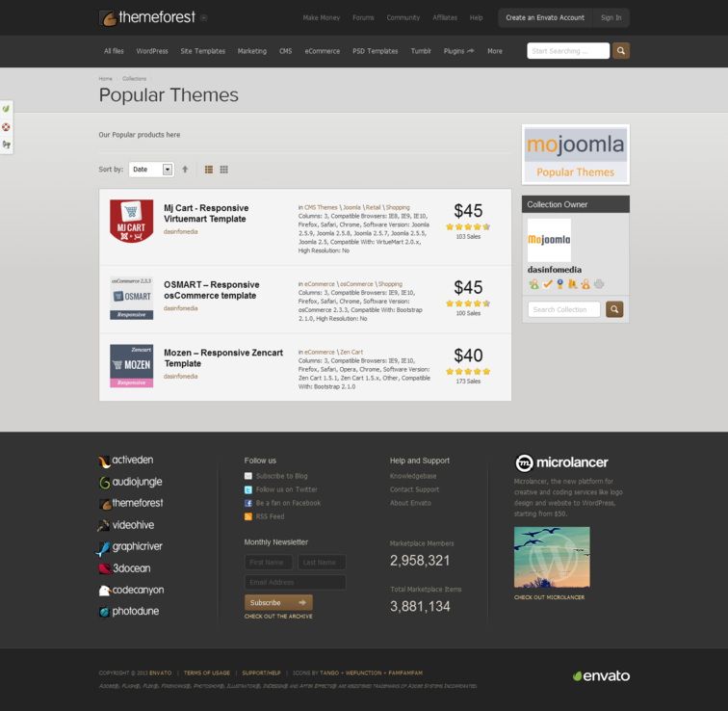Click the Make Money header link

(x=322, y=17)
